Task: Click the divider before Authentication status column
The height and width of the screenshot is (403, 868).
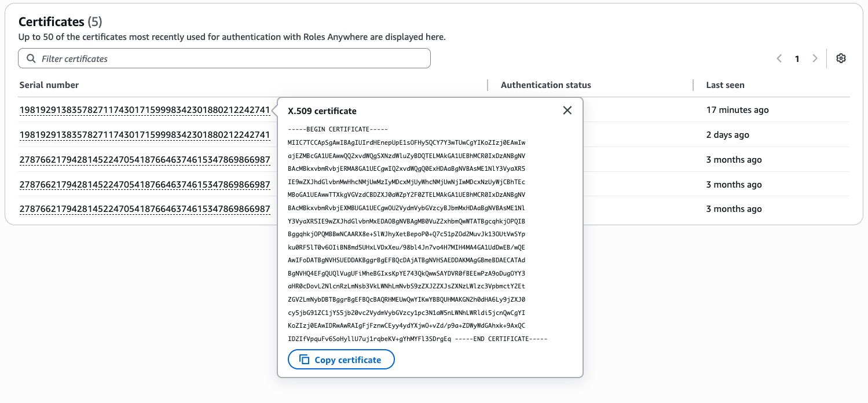Action: (x=488, y=85)
